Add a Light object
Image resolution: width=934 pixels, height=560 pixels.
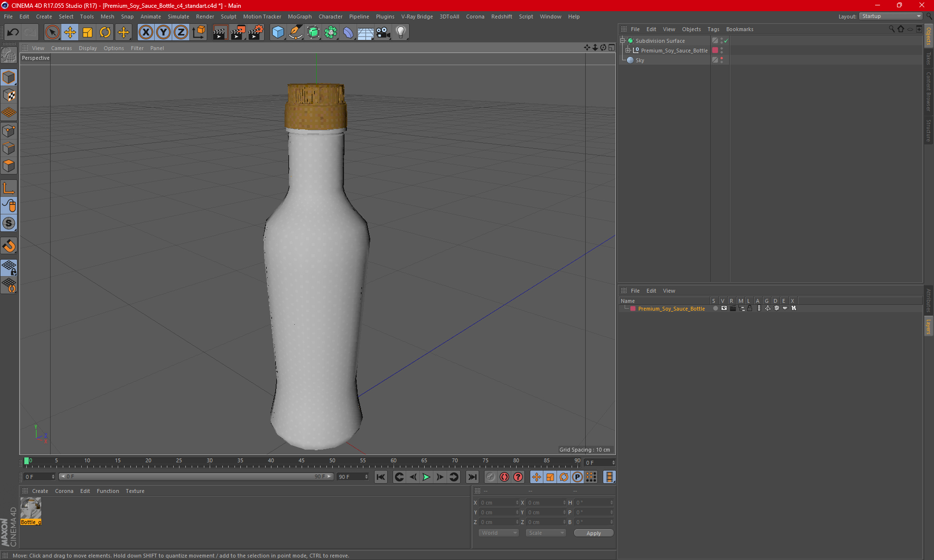click(x=401, y=33)
